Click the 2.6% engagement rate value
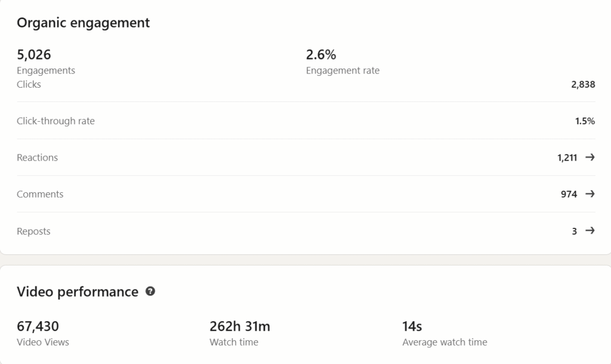 click(321, 54)
